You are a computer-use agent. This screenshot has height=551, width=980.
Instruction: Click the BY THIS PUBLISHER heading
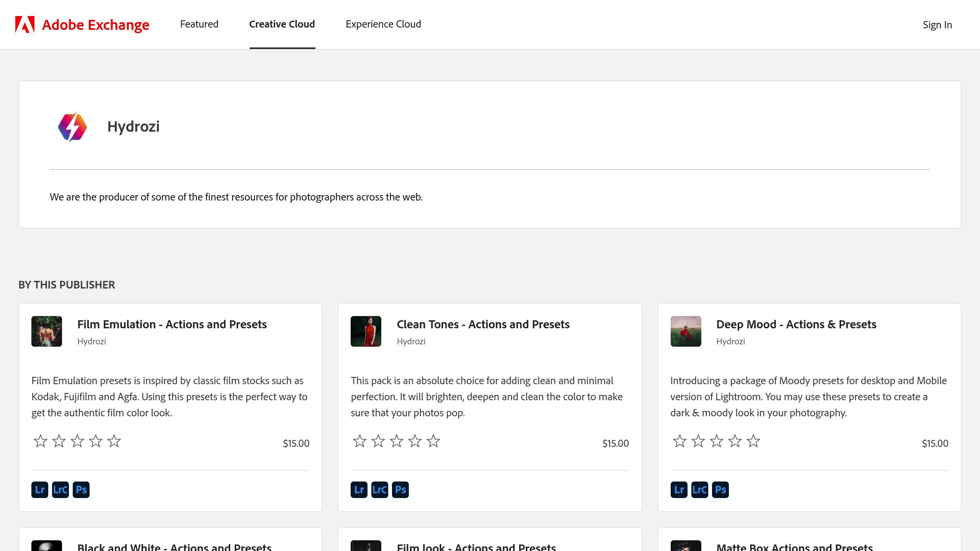(x=67, y=285)
